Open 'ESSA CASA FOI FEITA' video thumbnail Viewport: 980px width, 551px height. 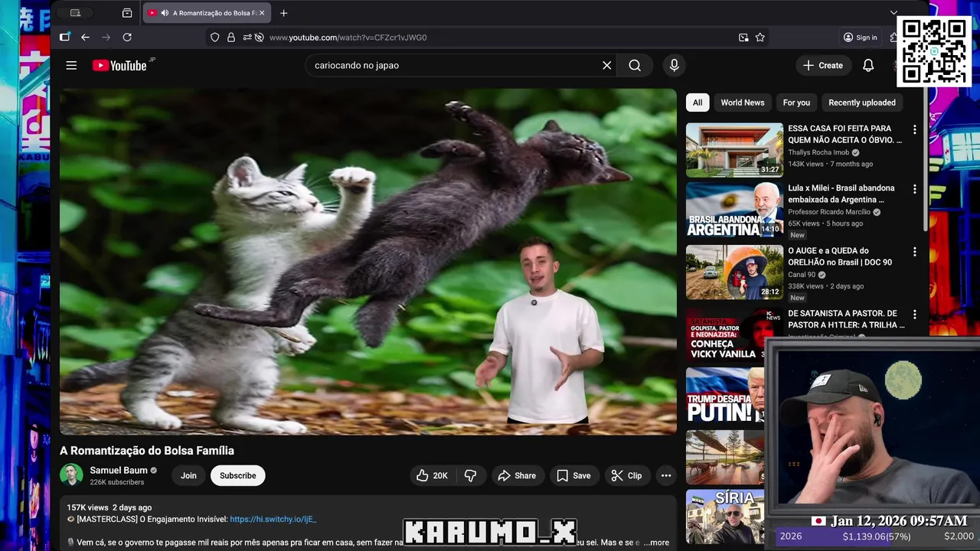(734, 150)
